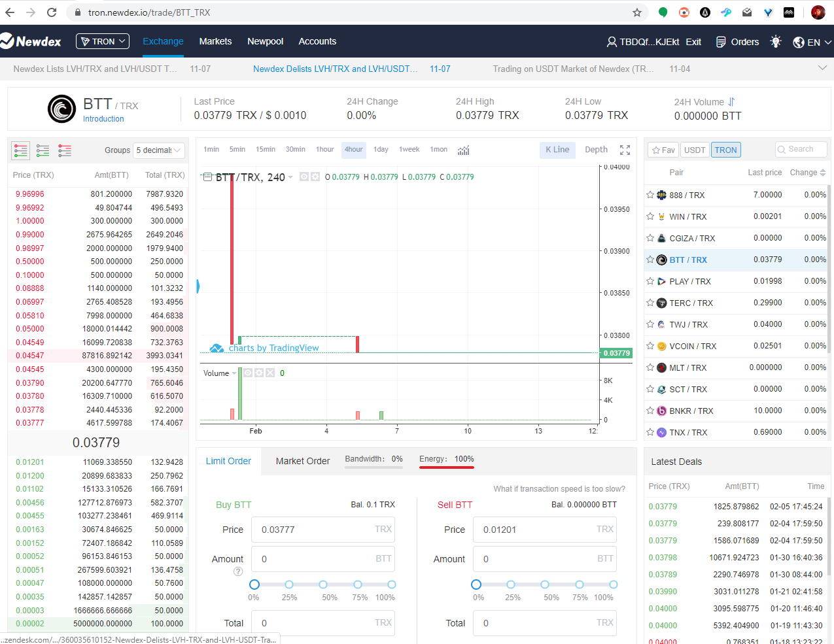The image size is (834, 644).
Task: Select the 1week chart interval
Action: click(x=409, y=150)
